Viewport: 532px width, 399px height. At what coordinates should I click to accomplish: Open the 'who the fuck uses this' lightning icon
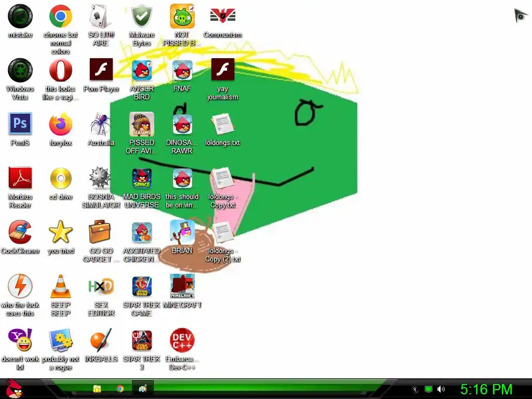tap(20, 286)
